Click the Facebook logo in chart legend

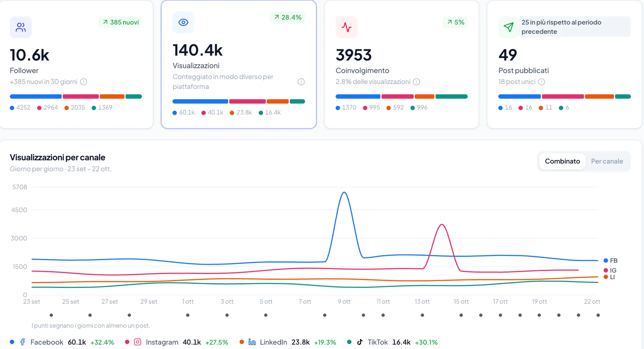(x=22, y=342)
